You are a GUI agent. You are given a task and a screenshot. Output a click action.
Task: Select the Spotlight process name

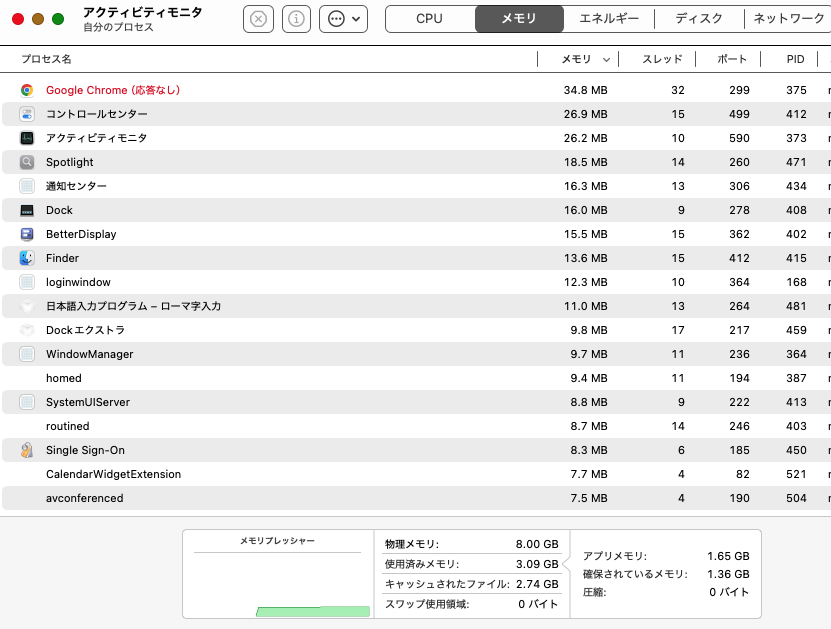click(69, 162)
